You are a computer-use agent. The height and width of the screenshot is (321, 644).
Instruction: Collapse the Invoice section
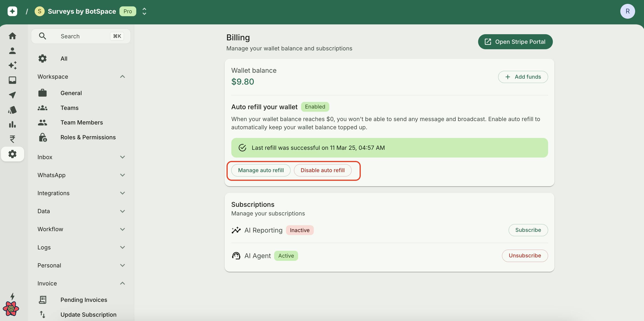pos(123,283)
